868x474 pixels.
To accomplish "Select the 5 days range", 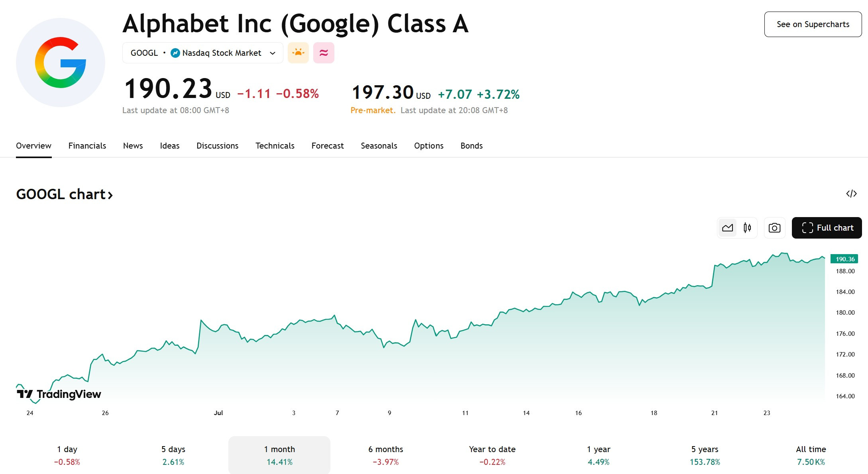I will [x=173, y=455].
